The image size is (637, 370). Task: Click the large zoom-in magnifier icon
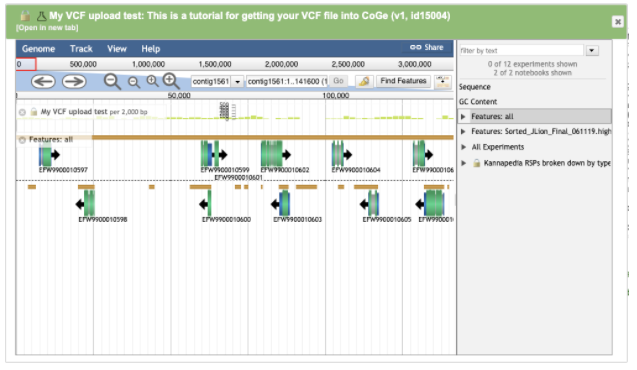pyautogui.click(x=171, y=81)
